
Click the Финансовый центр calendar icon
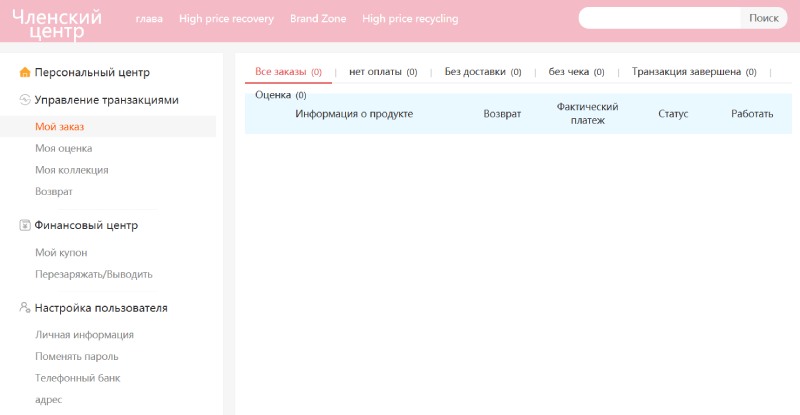click(25, 225)
